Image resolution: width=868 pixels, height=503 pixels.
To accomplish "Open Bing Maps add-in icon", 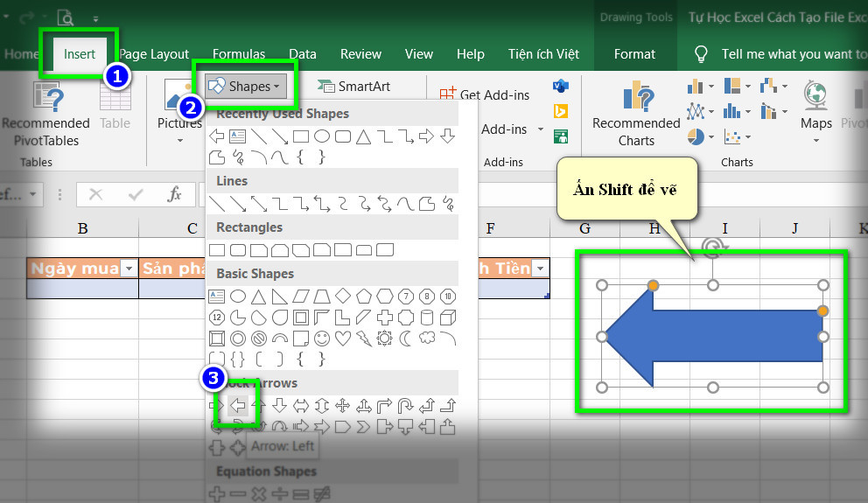I will click(x=561, y=111).
